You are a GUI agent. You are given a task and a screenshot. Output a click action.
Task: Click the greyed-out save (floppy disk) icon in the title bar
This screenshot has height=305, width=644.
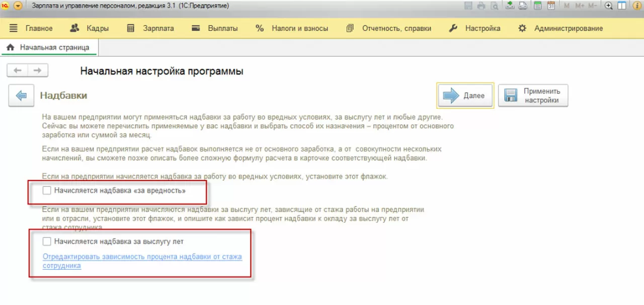click(468, 6)
